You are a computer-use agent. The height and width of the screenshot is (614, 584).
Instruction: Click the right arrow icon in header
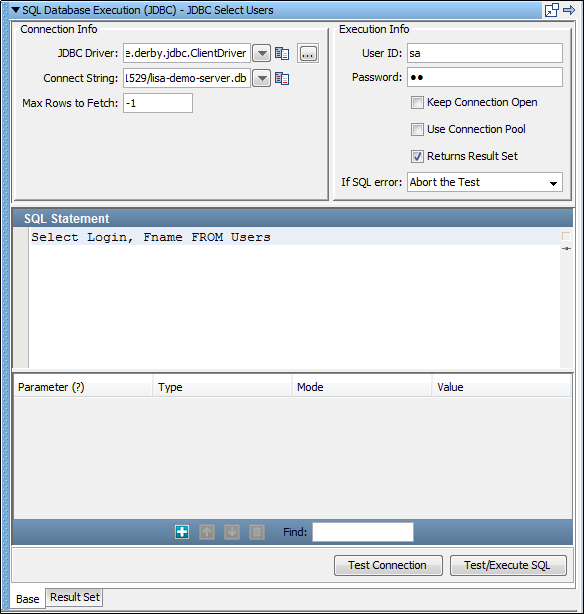(569, 10)
